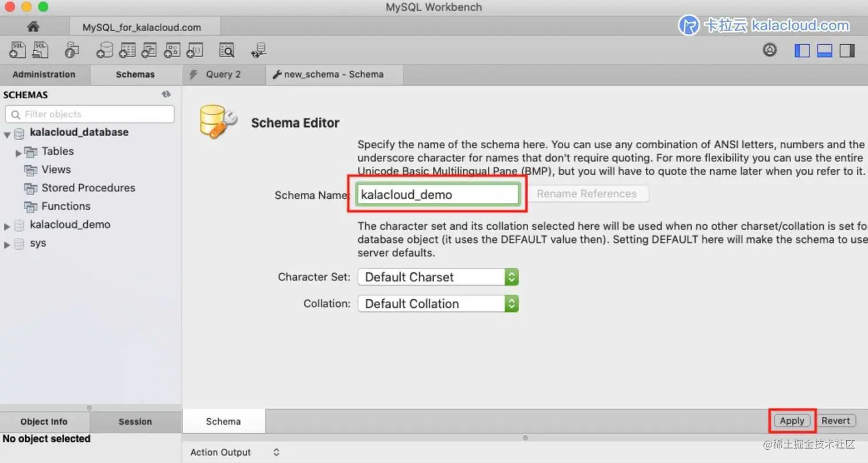Select the Functions tree item
This screenshot has height=463, width=868.
pyautogui.click(x=66, y=206)
